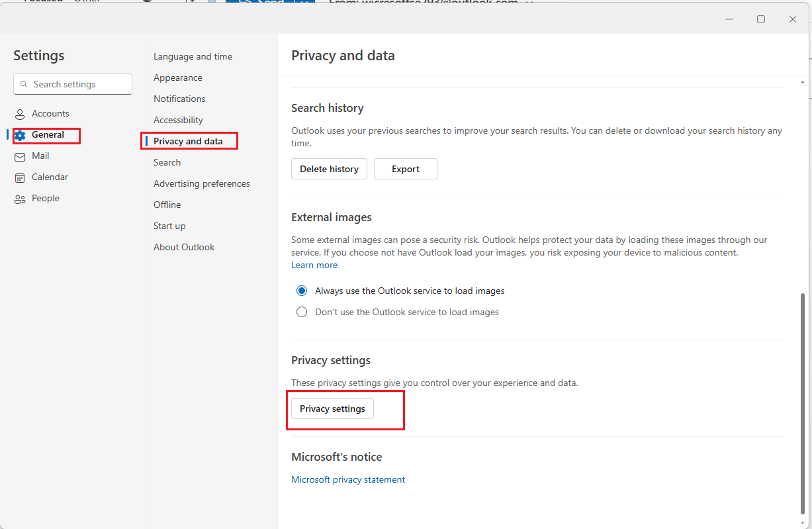Switch to Privacy and data section
This screenshot has width=812, height=529.
point(189,141)
